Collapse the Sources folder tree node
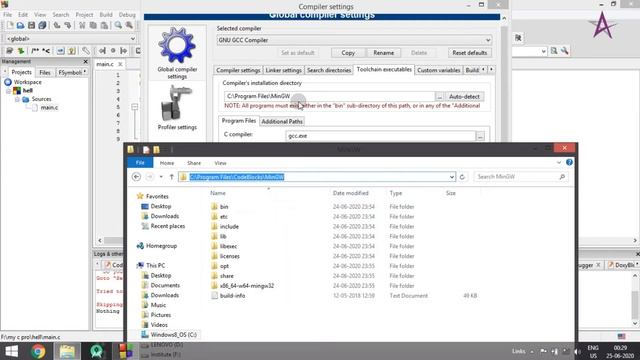Screen dimensions: 640x360 [x=17, y=99]
